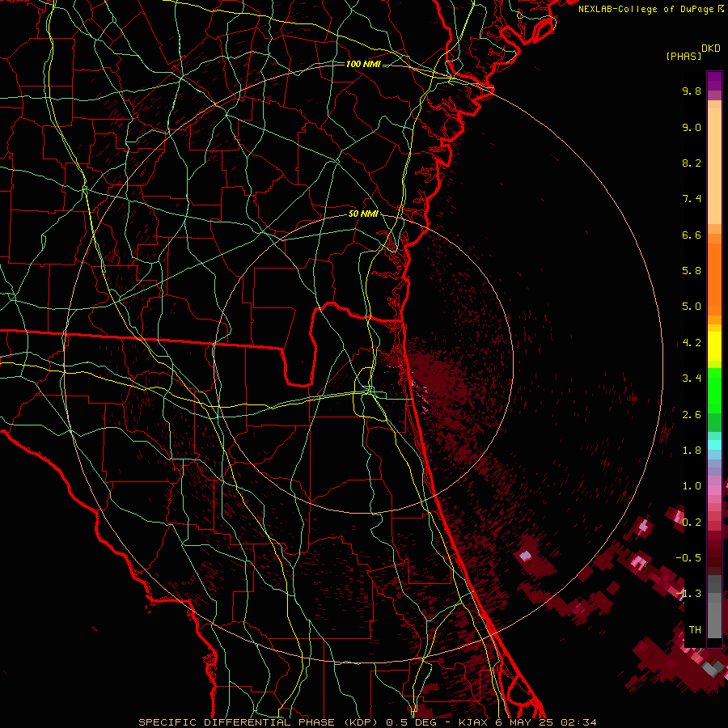Click the DKD product code label
Image resolution: width=728 pixels, height=728 pixels.
pos(711,49)
